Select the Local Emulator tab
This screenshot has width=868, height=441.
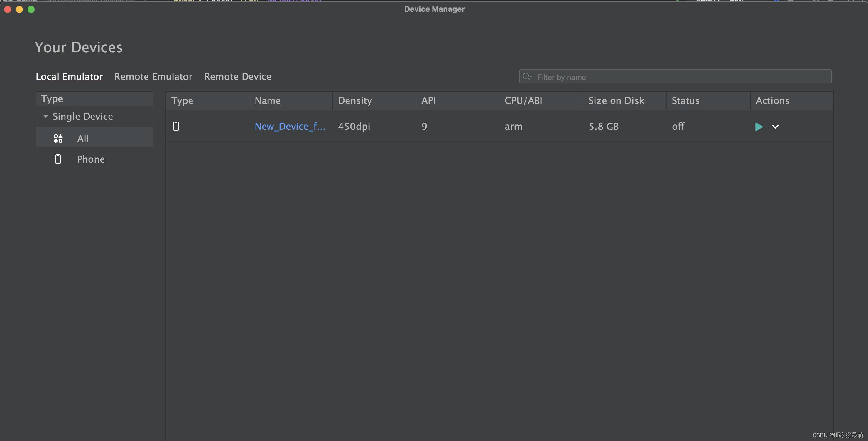coord(69,77)
